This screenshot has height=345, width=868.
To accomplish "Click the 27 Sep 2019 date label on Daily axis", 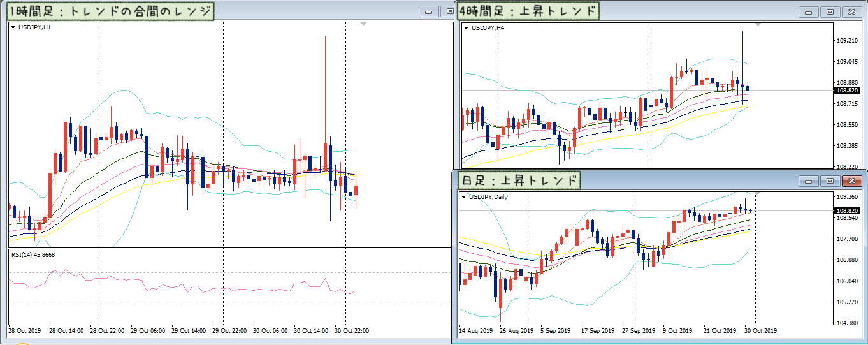I will [x=639, y=331].
